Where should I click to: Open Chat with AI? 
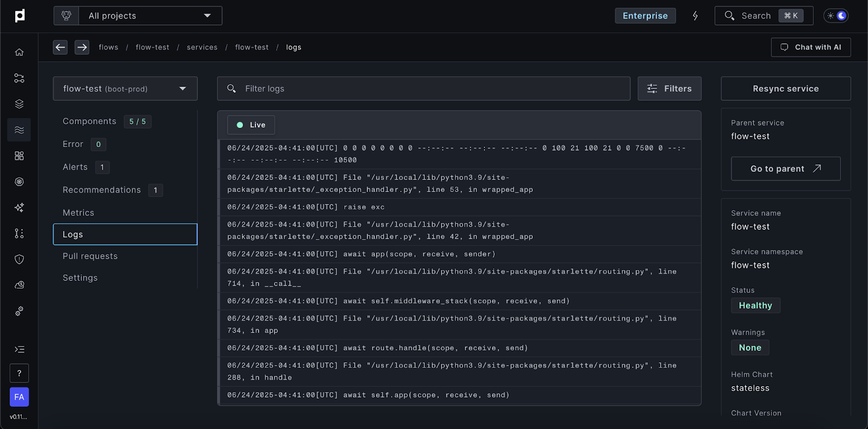[x=811, y=47]
